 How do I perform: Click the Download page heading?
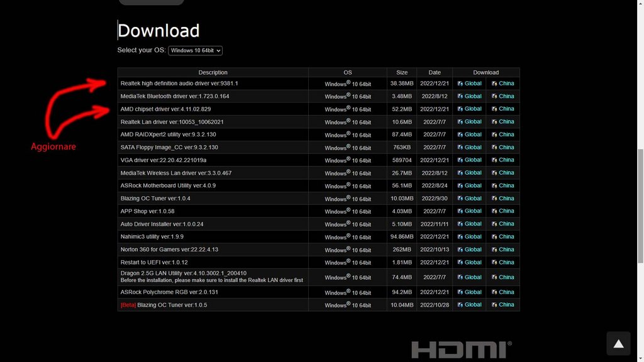click(158, 31)
